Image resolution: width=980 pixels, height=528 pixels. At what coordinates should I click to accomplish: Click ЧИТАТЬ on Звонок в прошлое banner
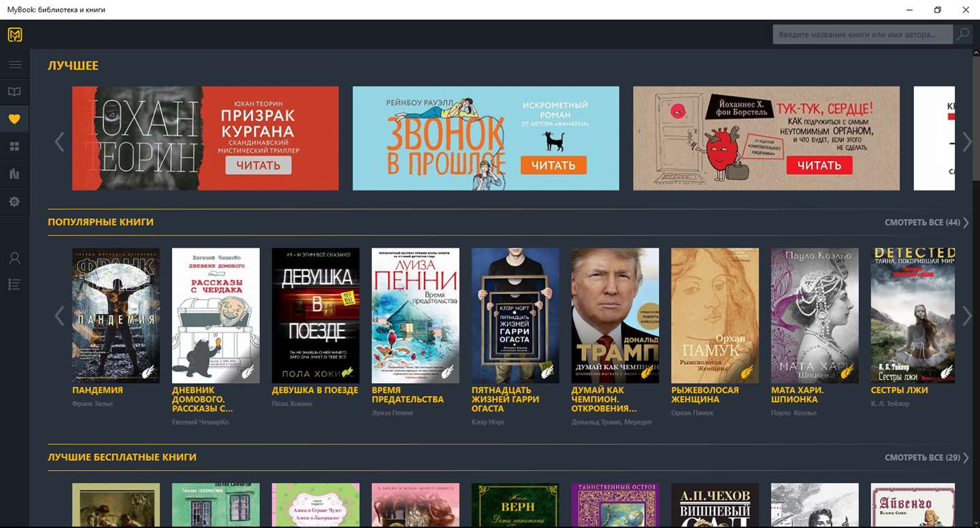click(553, 165)
